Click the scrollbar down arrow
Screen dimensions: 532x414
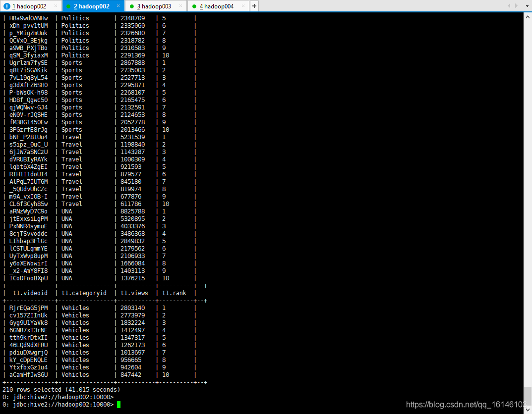click(x=528, y=410)
